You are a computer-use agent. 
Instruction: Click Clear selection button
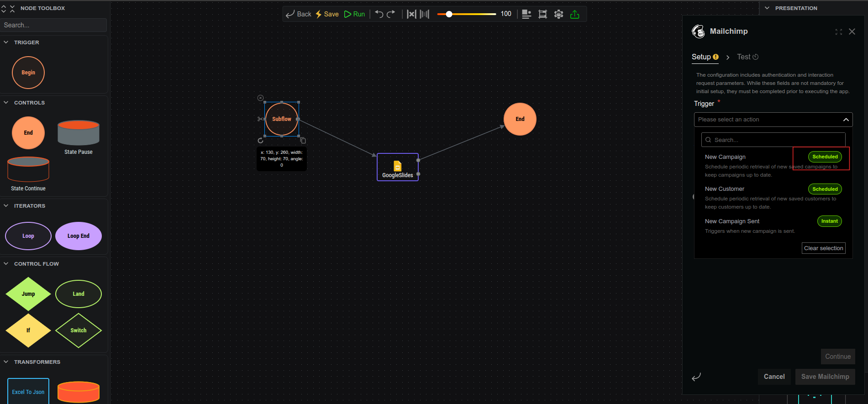823,248
